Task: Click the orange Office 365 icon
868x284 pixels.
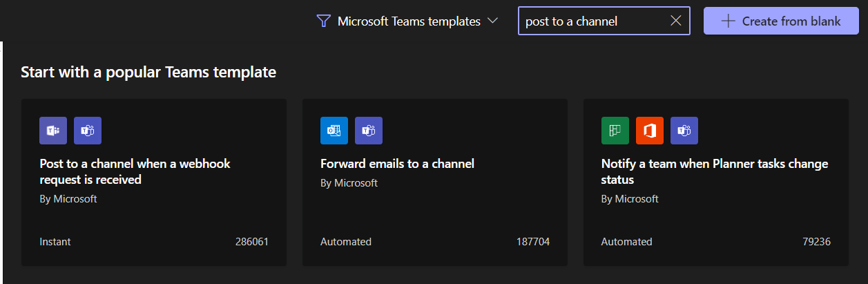Action: tap(650, 131)
